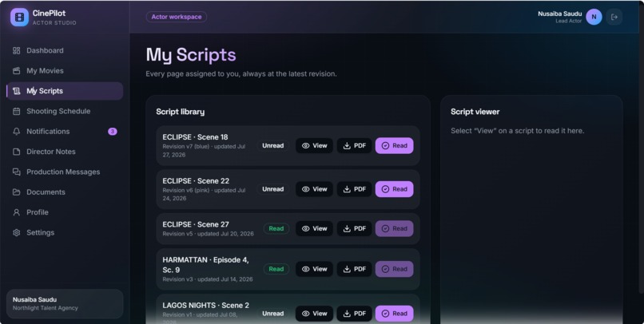Click the green Read badge of HARMATTAN
The image size is (644, 324).
tap(276, 269)
